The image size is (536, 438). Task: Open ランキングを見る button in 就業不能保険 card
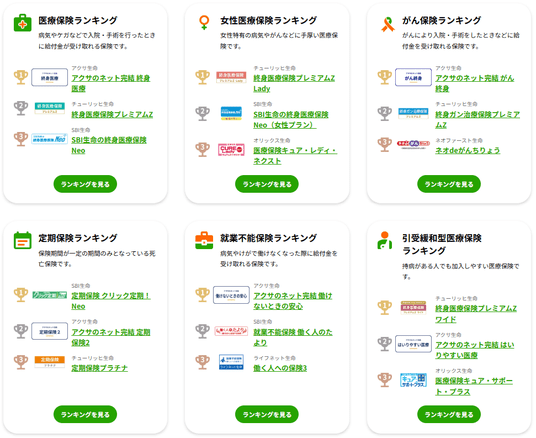[x=267, y=414]
